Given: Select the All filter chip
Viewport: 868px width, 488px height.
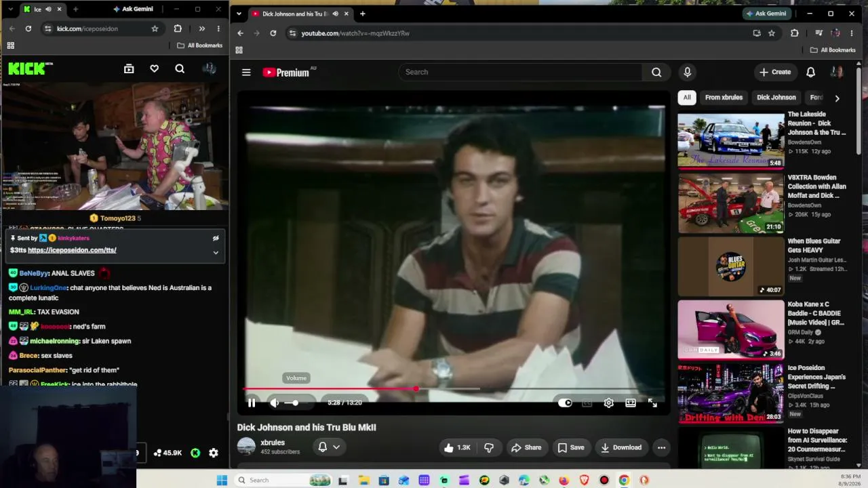Looking at the screenshot, I should [x=687, y=98].
